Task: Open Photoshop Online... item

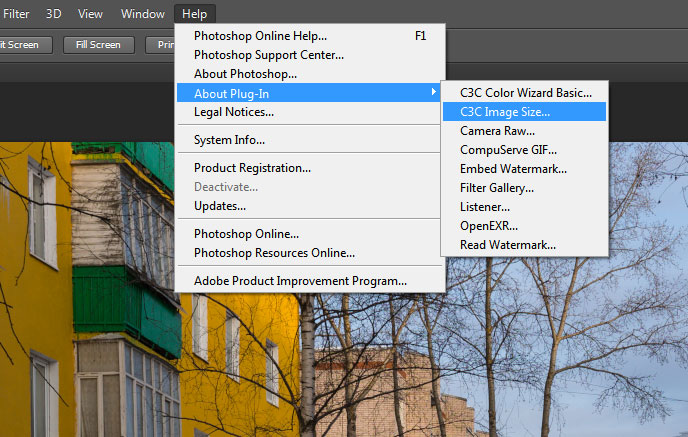Action: click(x=309, y=234)
